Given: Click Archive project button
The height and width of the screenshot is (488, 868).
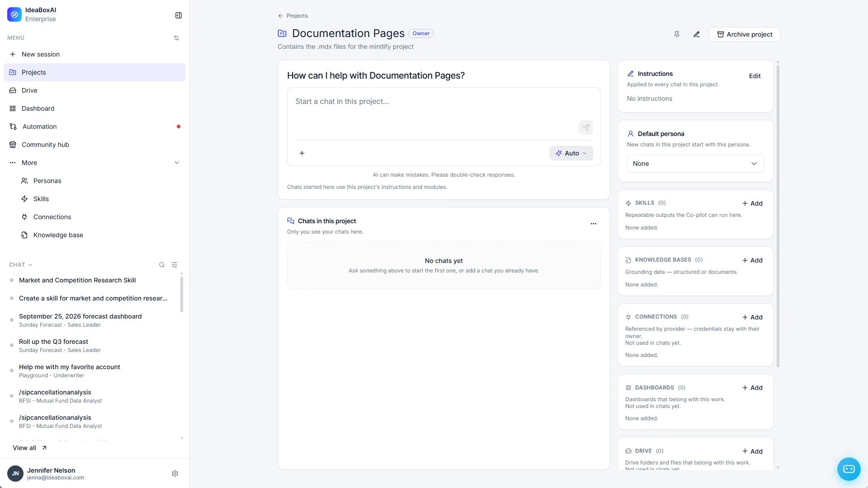Looking at the screenshot, I should [745, 34].
